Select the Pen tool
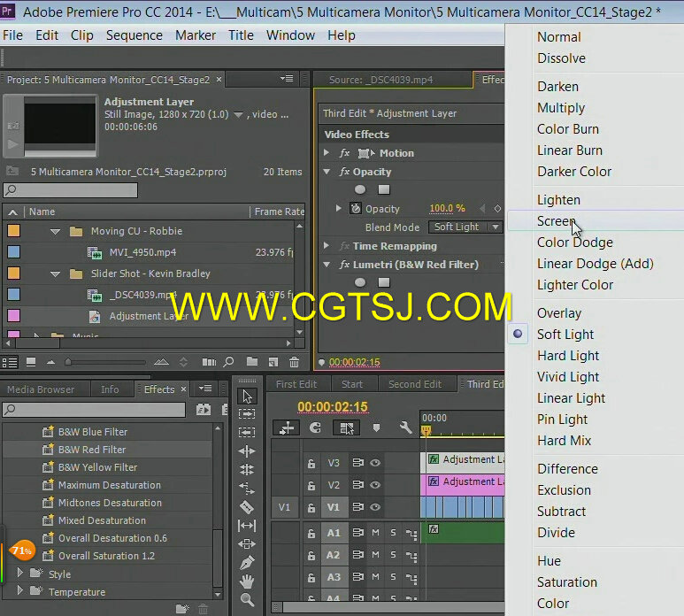The width and height of the screenshot is (684, 616). pyautogui.click(x=247, y=563)
